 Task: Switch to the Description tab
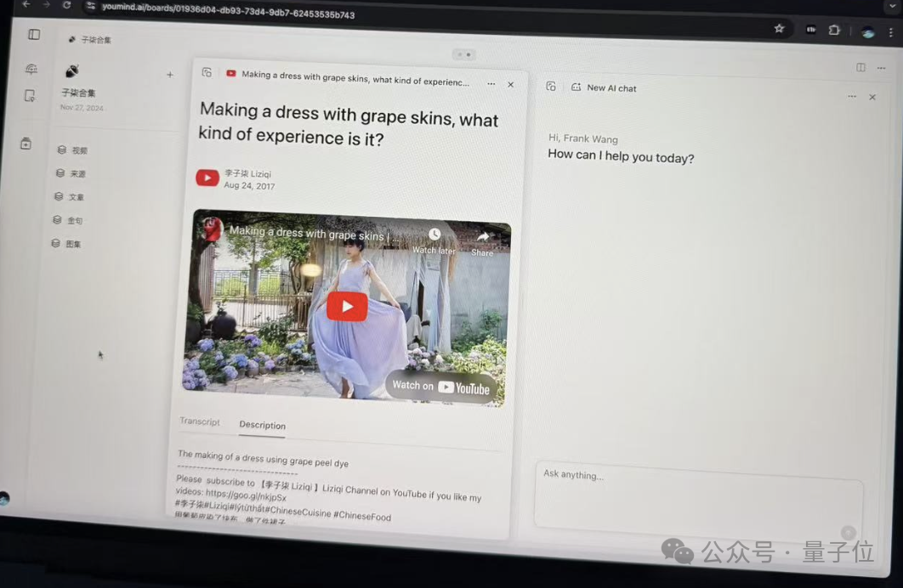pyautogui.click(x=263, y=425)
